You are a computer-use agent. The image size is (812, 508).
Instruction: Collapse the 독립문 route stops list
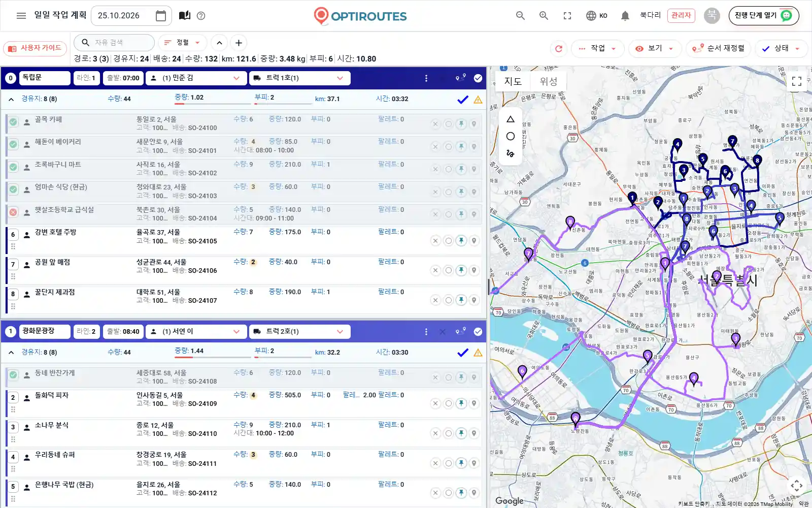tap(11, 99)
